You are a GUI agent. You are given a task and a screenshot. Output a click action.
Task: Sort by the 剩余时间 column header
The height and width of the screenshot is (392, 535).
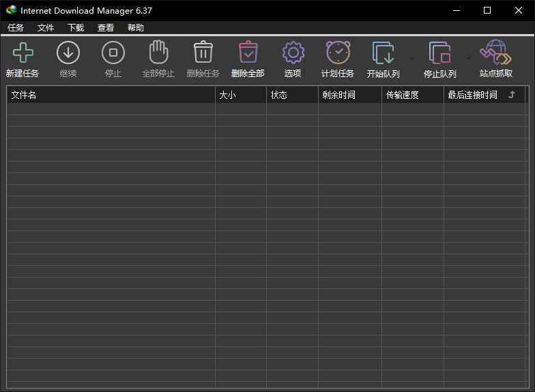point(350,95)
